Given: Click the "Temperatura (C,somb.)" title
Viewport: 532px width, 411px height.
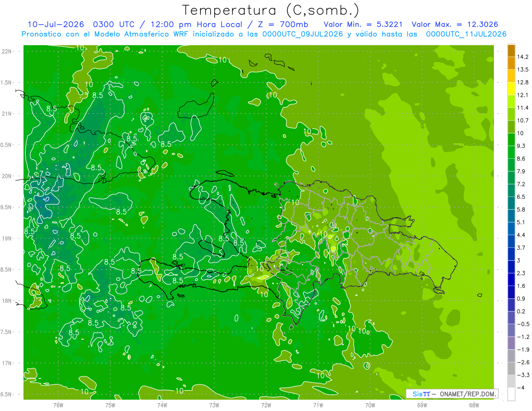Looking at the screenshot, I should pyautogui.click(x=270, y=10).
